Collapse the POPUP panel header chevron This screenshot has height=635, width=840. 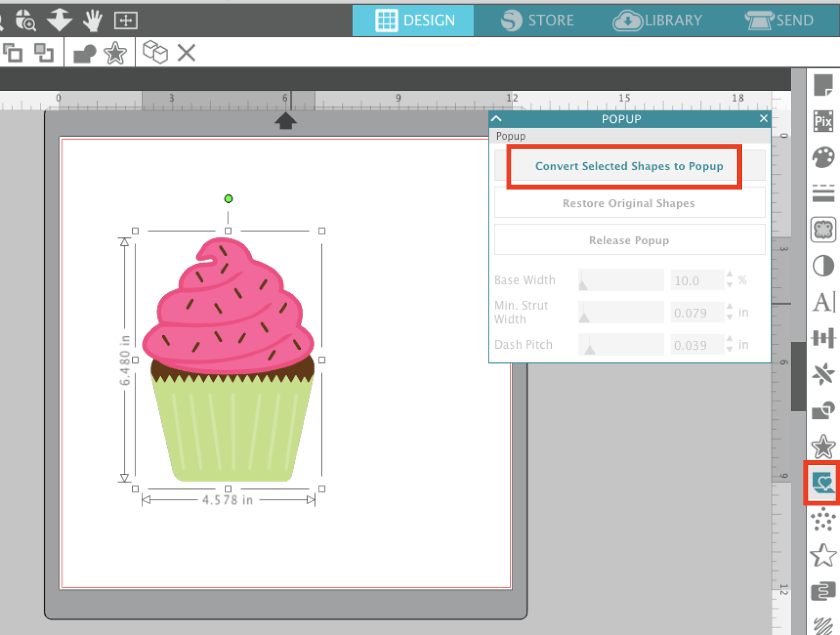click(x=496, y=119)
